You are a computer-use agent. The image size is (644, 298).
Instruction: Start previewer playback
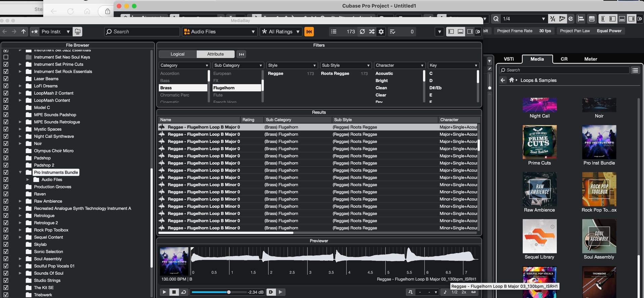(x=164, y=292)
